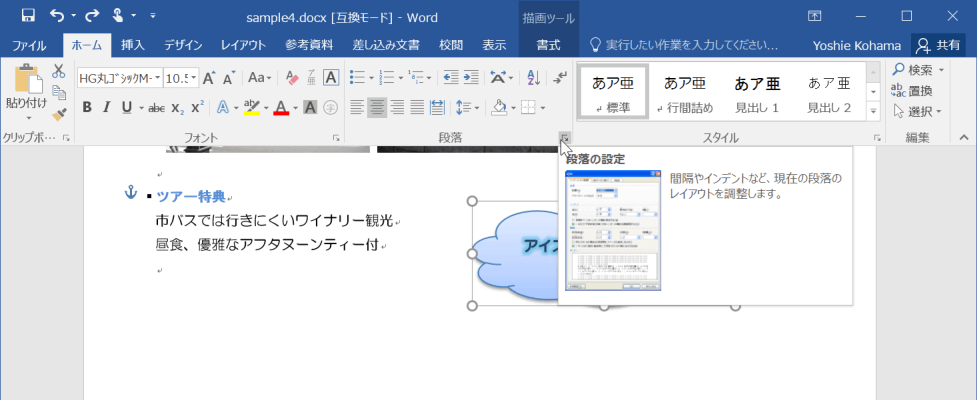Shrink font size with the smaller A icon
The image size is (977, 400).
pos(229,78)
